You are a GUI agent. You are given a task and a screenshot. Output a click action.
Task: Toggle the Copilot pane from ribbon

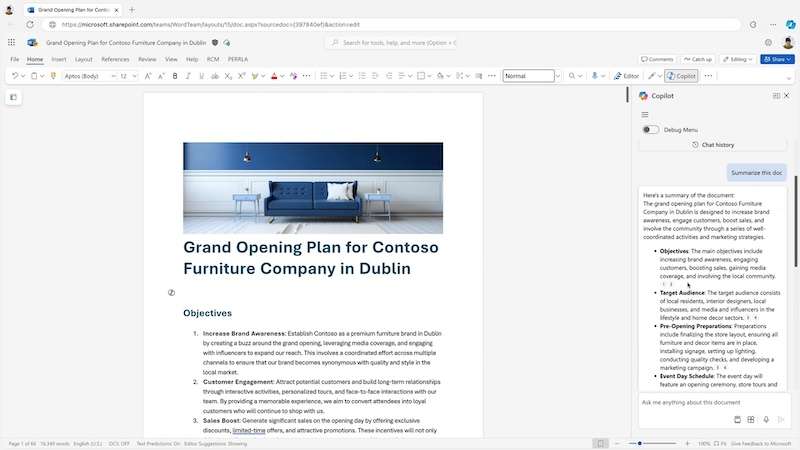681,76
